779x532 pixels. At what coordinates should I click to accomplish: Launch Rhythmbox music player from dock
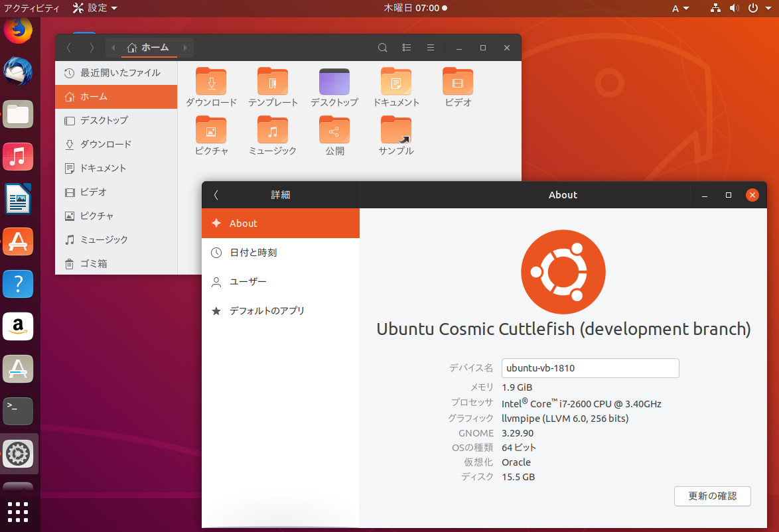(x=18, y=157)
